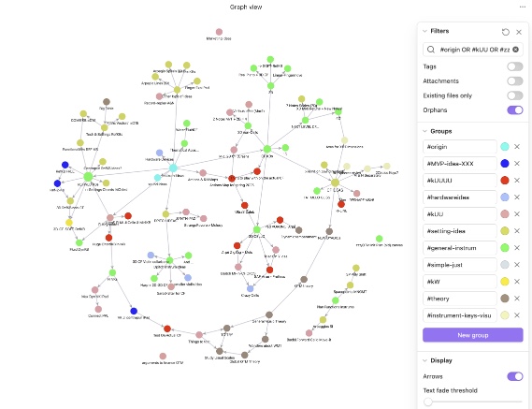Switch off the Arrows toggle
The width and height of the screenshot is (532, 409).
pos(514,376)
